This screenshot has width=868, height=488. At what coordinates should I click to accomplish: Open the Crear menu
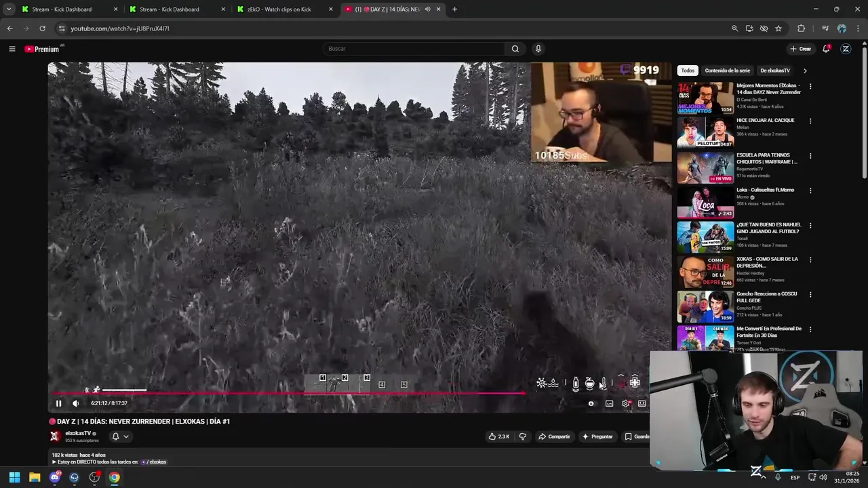pos(800,49)
